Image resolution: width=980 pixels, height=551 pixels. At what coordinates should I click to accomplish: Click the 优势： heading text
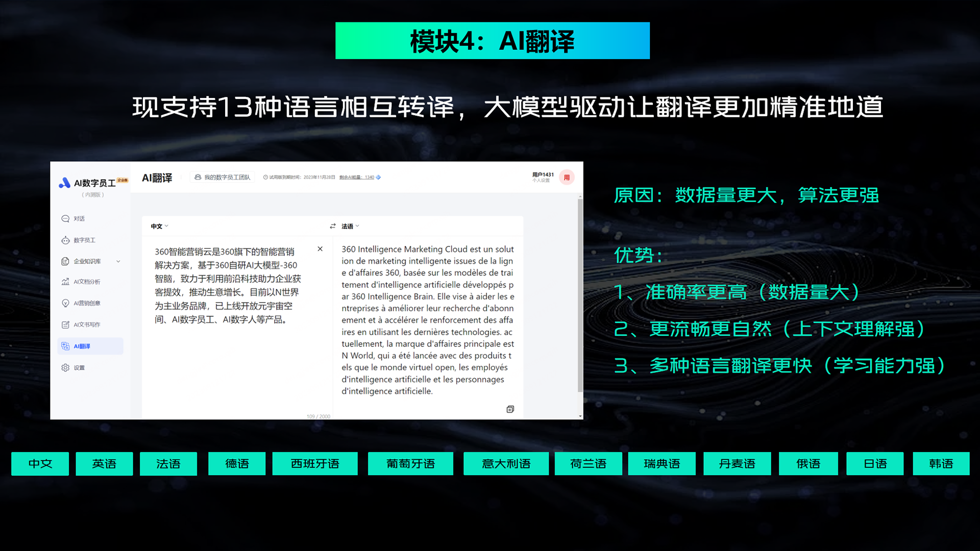pos(638,255)
